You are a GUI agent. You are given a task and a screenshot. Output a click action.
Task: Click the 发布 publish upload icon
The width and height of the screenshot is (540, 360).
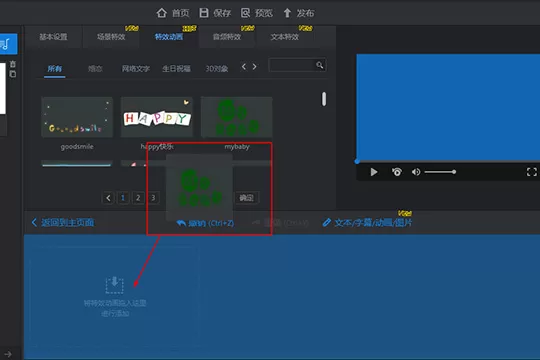tap(287, 13)
